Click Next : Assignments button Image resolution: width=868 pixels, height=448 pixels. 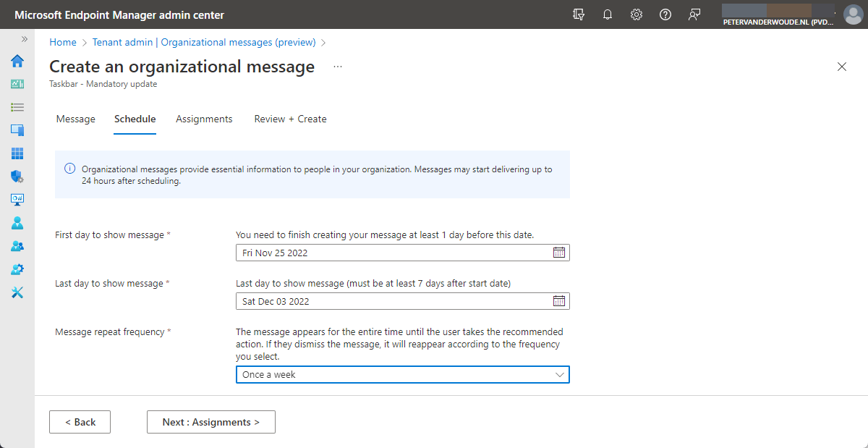(210, 422)
